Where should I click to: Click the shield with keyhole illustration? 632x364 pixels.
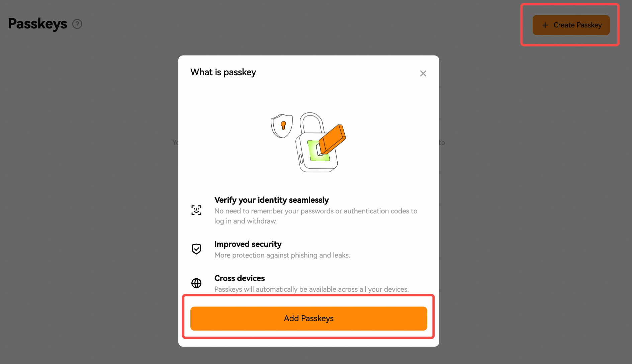tap(282, 126)
